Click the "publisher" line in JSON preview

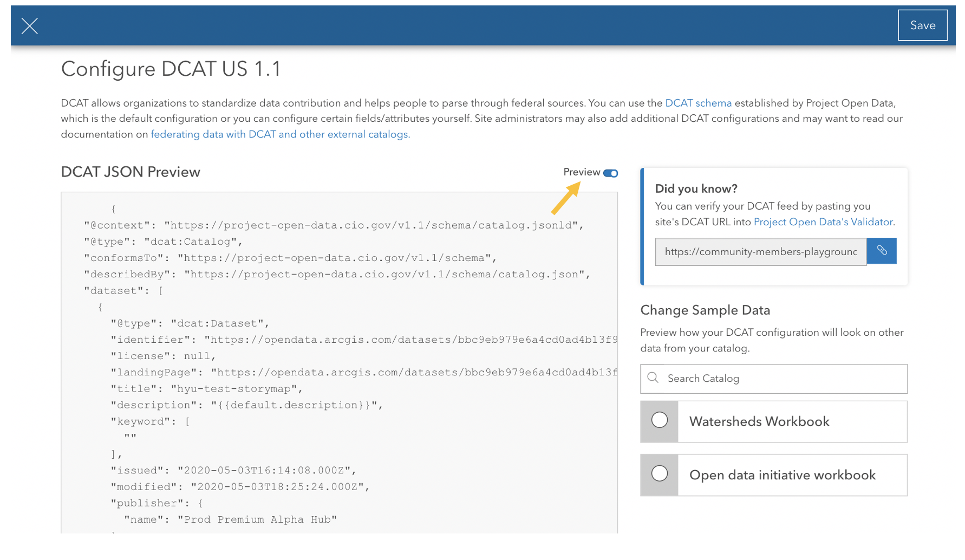pos(157,503)
